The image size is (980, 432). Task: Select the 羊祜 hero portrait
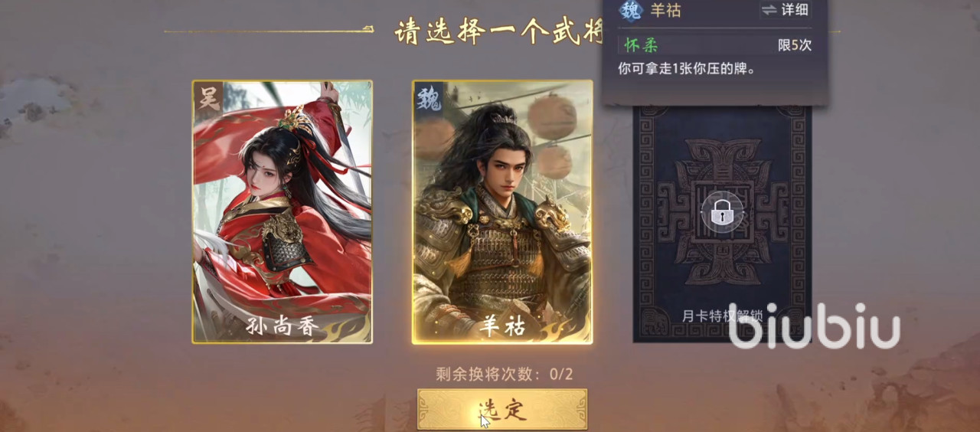[x=502, y=211]
